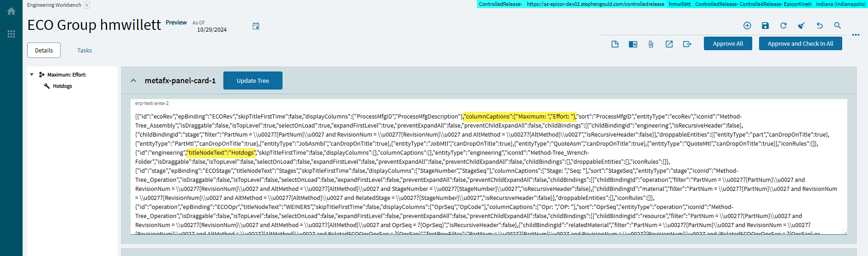Select the Maximum: Effort: tree row
868x256 pixels.
point(67,75)
